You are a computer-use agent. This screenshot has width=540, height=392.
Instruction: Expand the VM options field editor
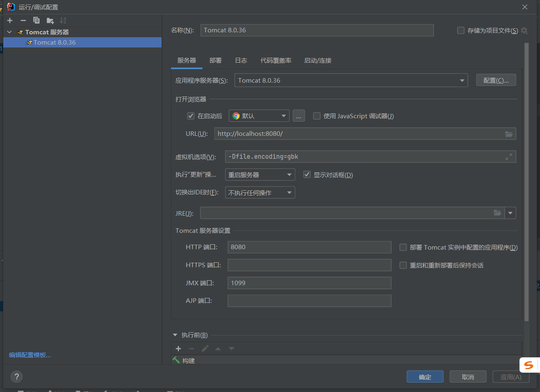[x=509, y=157]
